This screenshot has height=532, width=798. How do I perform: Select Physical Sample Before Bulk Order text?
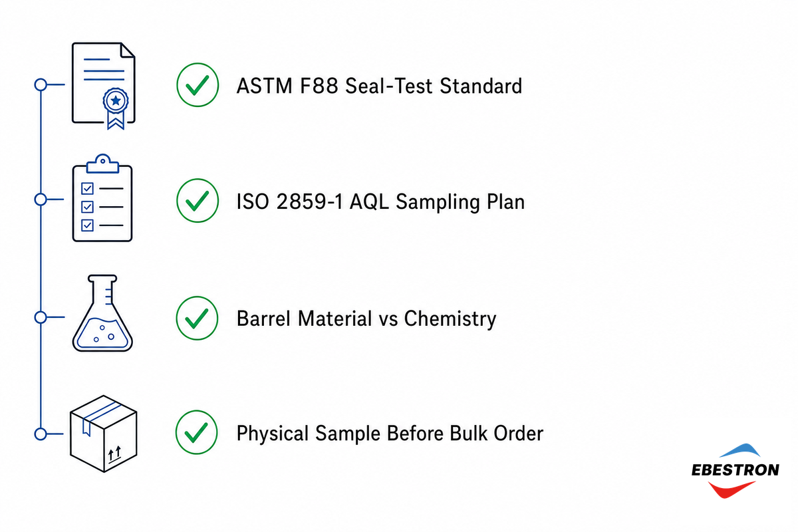(390, 434)
